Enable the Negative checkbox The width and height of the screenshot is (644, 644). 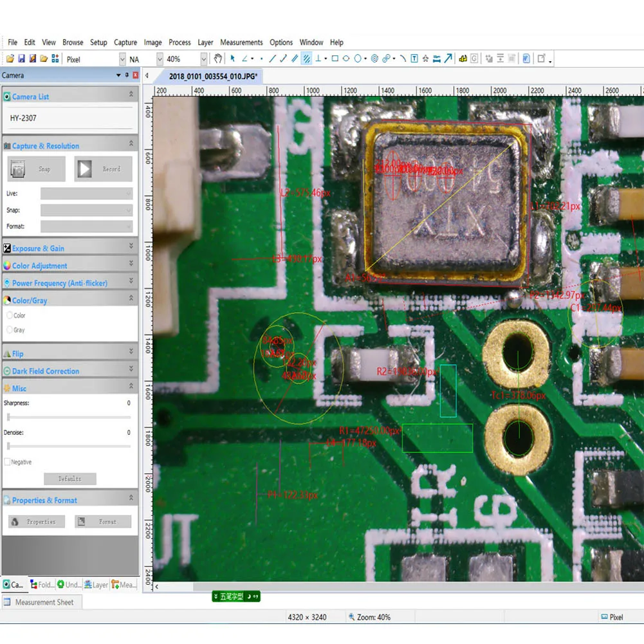click(x=8, y=462)
